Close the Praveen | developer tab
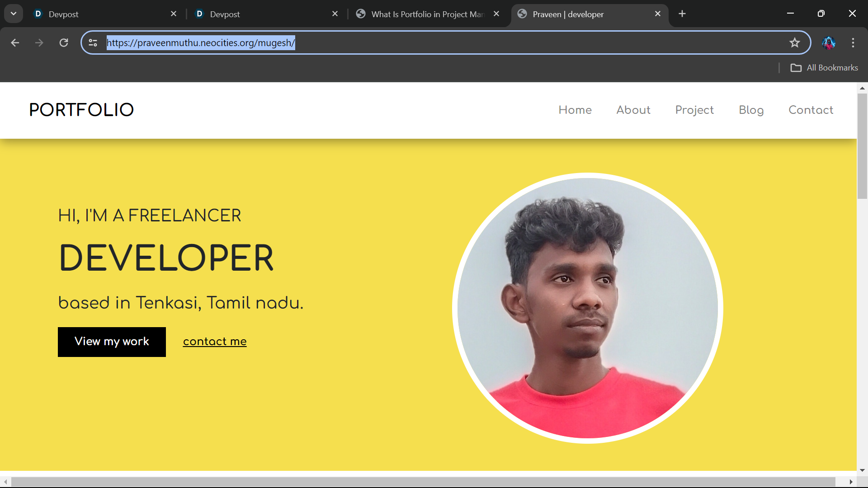This screenshot has height=488, width=868. (658, 14)
